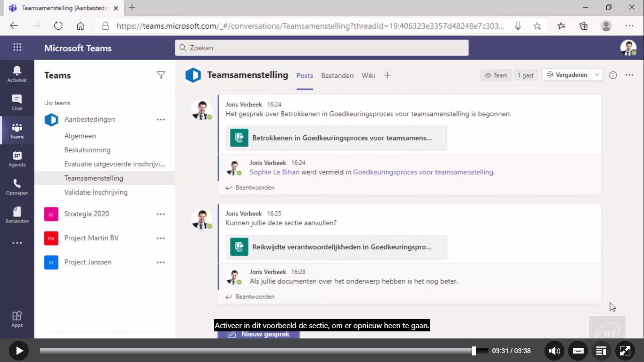Open more options for the Aanbestedingen team
The width and height of the screenshot is (644, 362).
[161, 119]
